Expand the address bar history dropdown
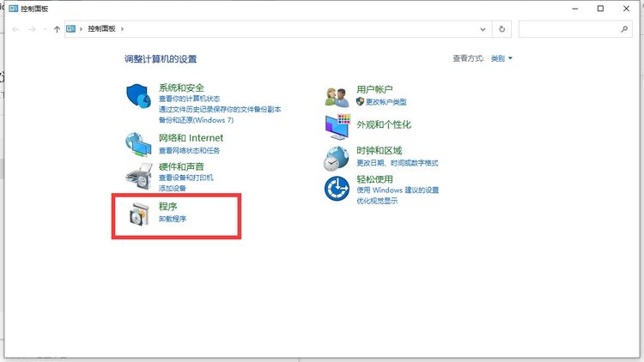Viewport: 644px width, 362px height. click(483, 28)
